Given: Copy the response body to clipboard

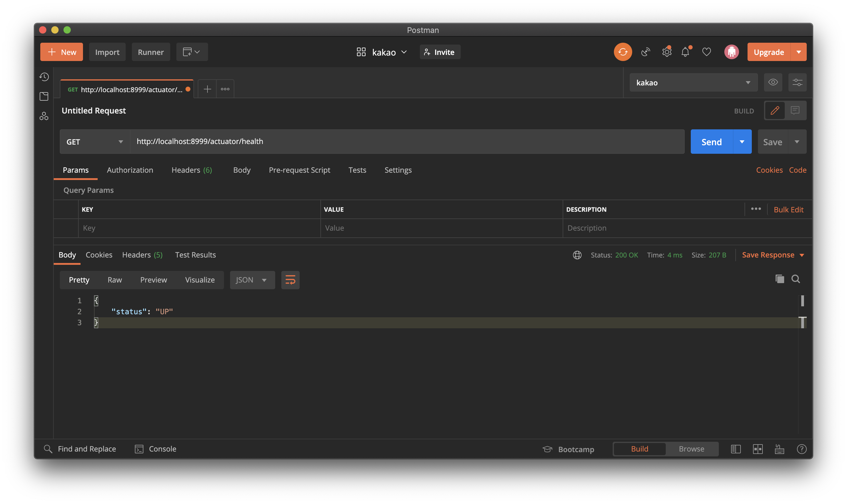Looking at the screenshot, I should (x=780, y=279).
